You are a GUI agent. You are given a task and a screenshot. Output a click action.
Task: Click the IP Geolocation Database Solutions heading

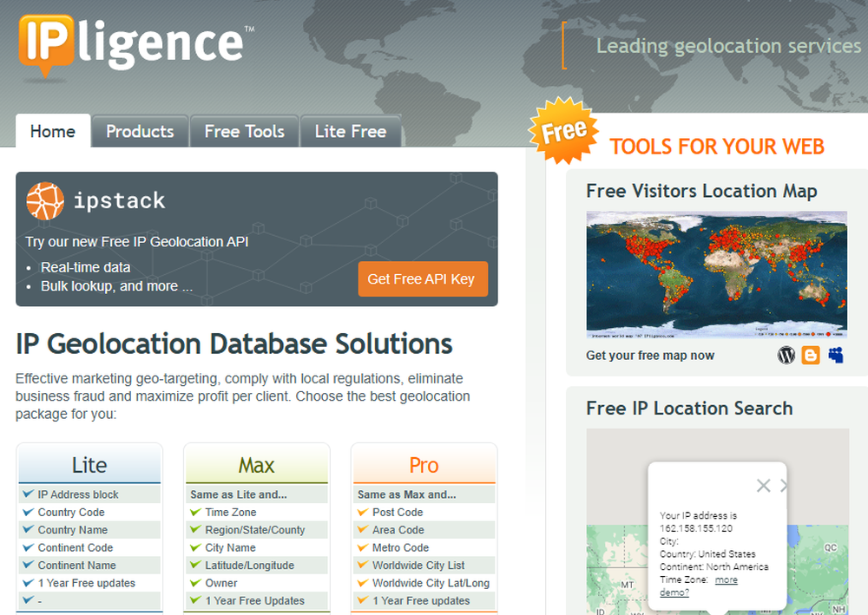[234, 343]
